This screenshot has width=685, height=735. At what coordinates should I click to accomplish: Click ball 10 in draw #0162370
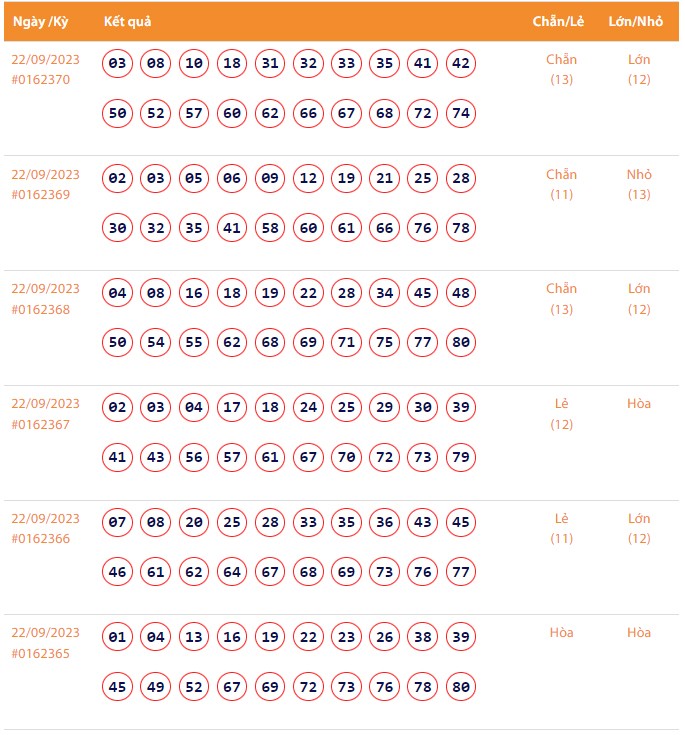pyautogui.click(x=194, y=64)
